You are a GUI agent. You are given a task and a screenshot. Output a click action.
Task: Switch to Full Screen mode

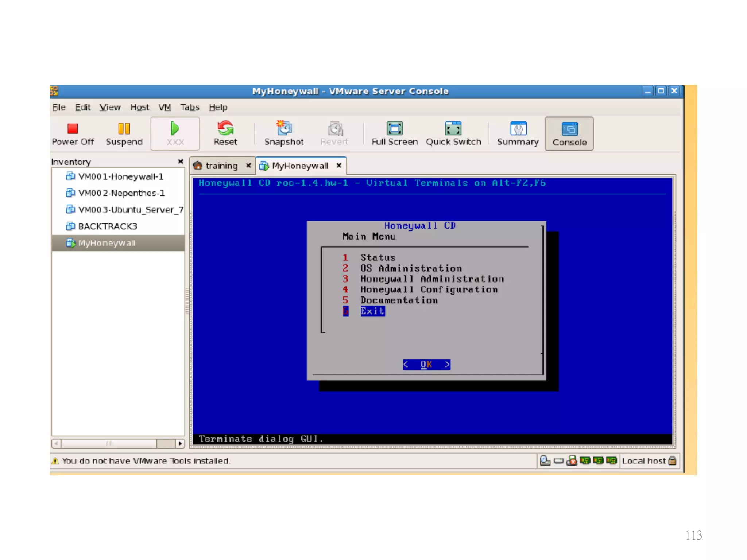point(394,129)
